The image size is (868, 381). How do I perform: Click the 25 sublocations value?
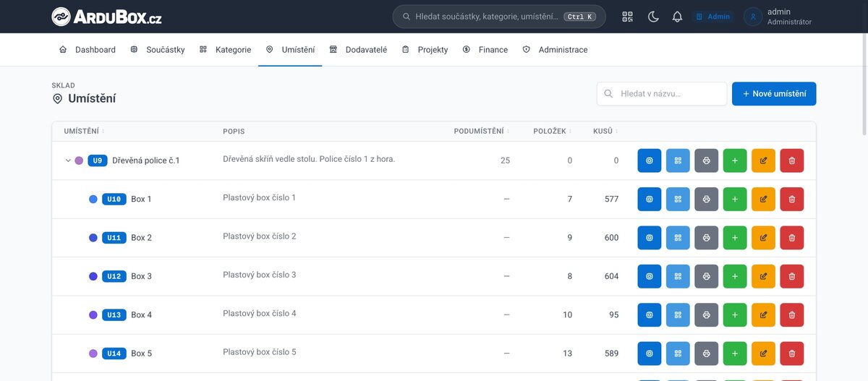[505, 160]
